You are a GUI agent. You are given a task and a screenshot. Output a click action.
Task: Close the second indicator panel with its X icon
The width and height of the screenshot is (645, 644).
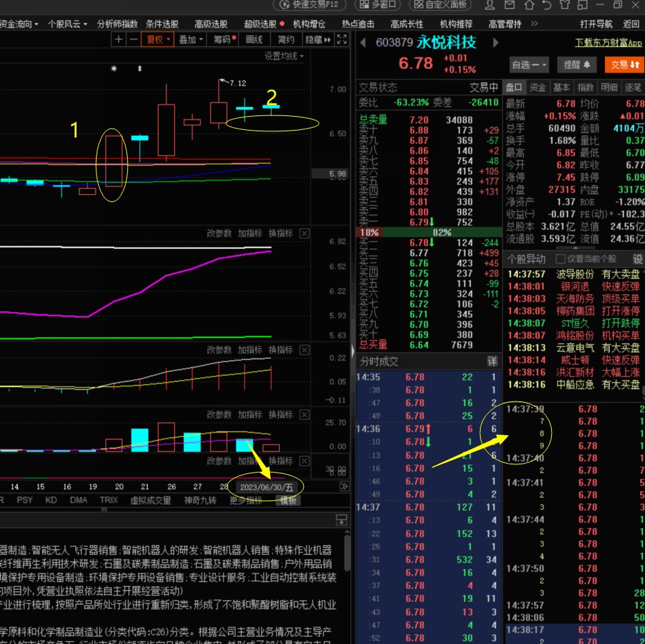coord(304,350)
